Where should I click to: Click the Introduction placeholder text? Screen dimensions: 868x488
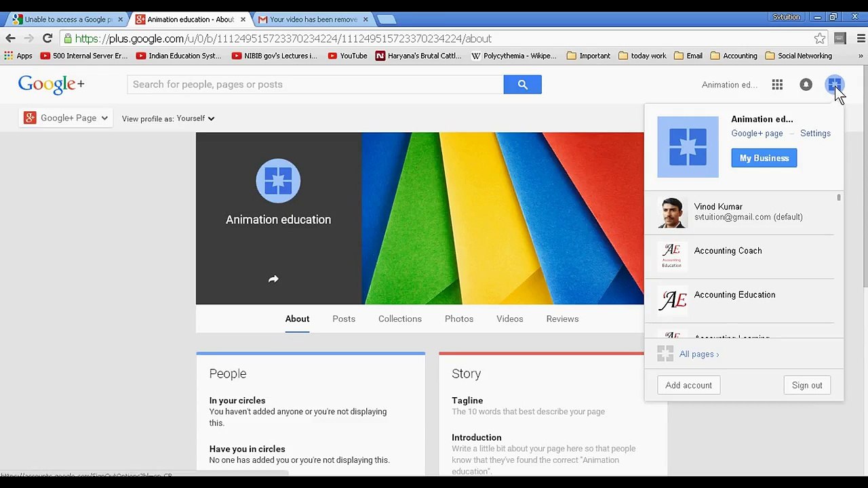(x=544, y=460)
